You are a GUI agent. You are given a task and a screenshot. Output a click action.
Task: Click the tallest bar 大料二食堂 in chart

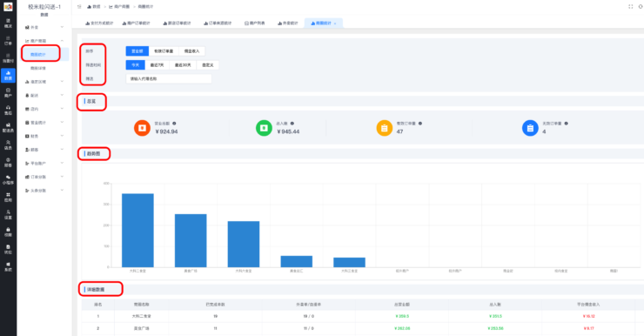[x=138, y=231]
